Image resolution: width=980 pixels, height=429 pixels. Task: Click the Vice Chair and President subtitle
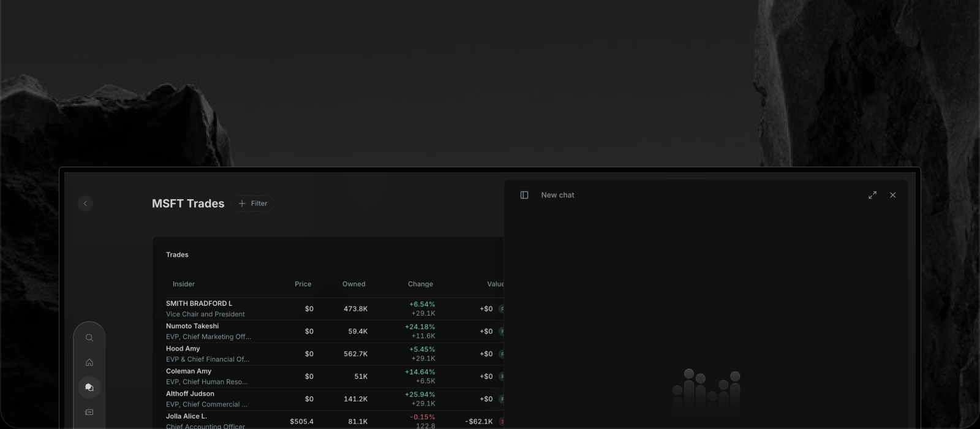coord(205,314)
